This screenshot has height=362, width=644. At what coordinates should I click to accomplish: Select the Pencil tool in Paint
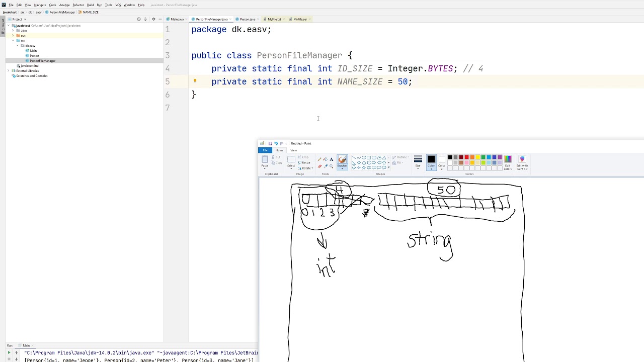pos(319,159)
